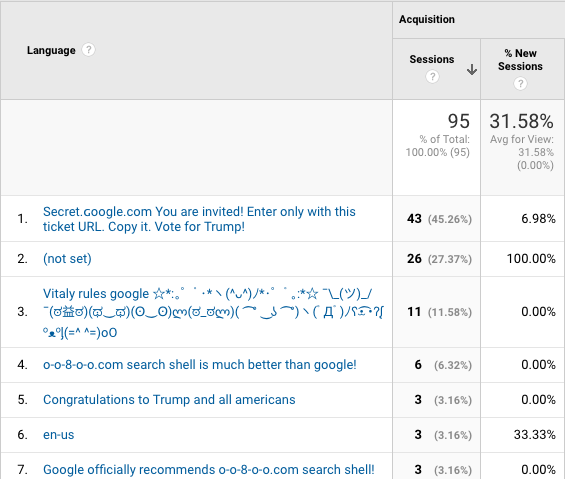Image resolution: width=565 pixels, height=479 pixels.
Task: Open the o-o-8-o-o.com search shell is much better link
Action: coord(200,365)
